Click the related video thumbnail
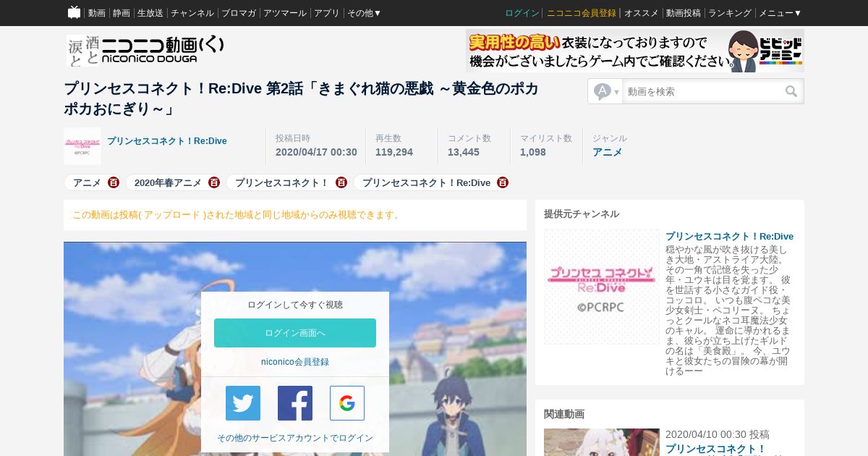The image size is (868, 456). (x=602, y=442)
